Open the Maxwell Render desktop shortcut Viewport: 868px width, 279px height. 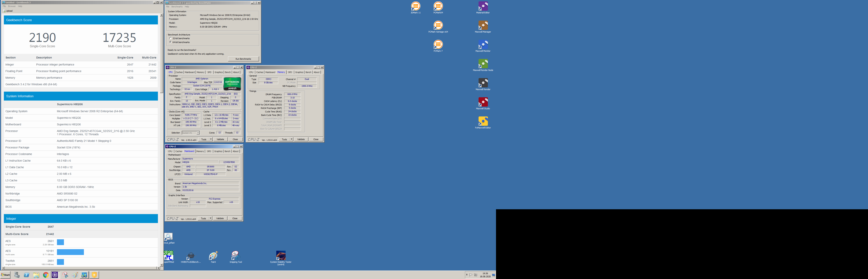483,84
